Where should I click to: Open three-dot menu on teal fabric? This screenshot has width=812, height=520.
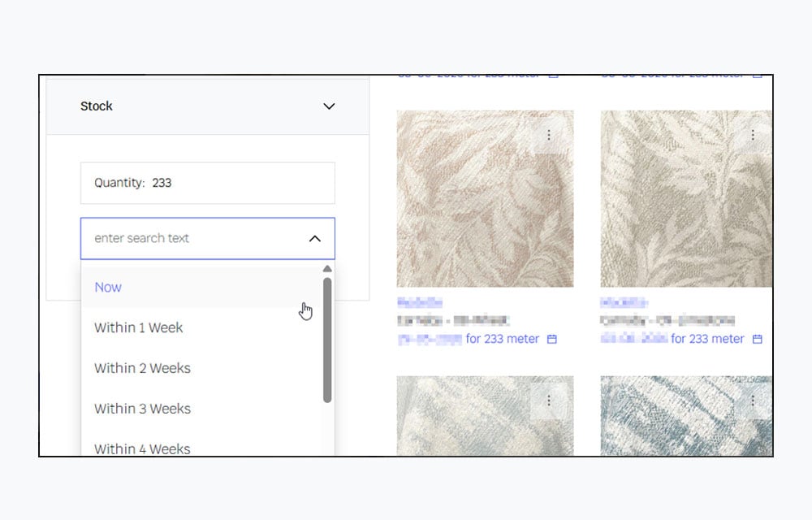(x=753, y=400)
